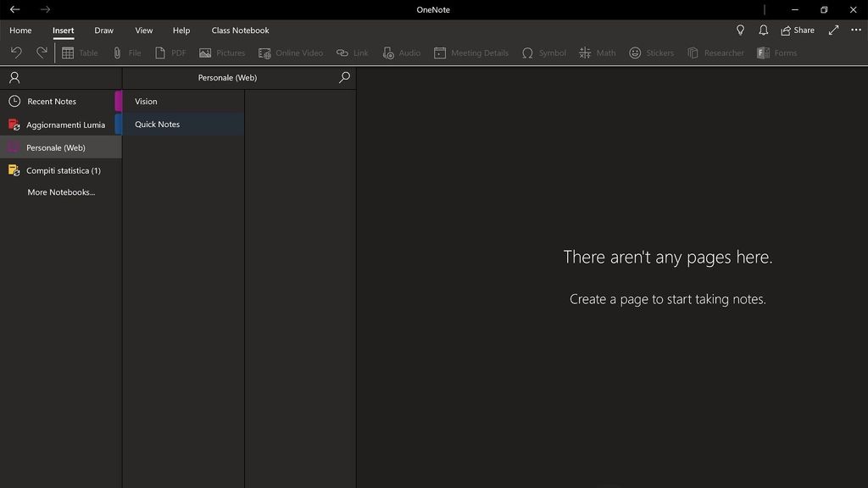Insert a Table from the ribbon
This screenshot has height=488, width=868.
[79, 52]
